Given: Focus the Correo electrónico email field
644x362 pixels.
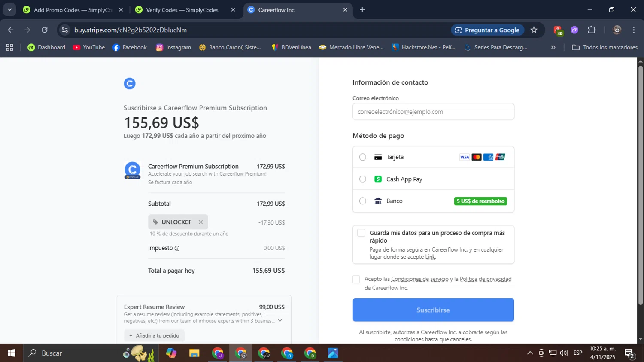Looking at the screenshot, I should point(433,112).
